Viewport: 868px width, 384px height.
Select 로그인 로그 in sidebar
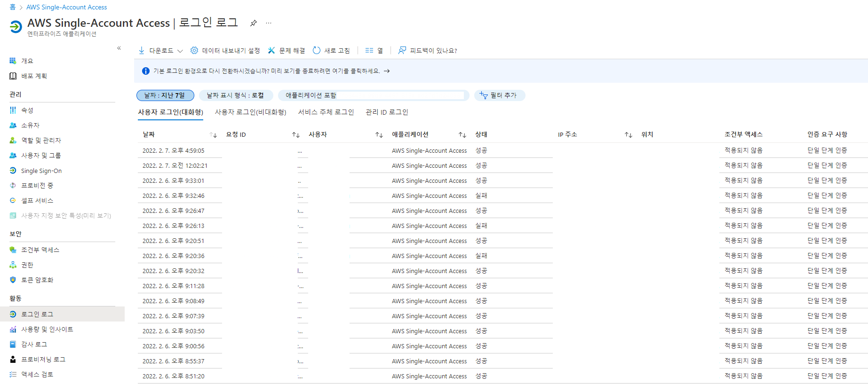(x=62, y=314)
